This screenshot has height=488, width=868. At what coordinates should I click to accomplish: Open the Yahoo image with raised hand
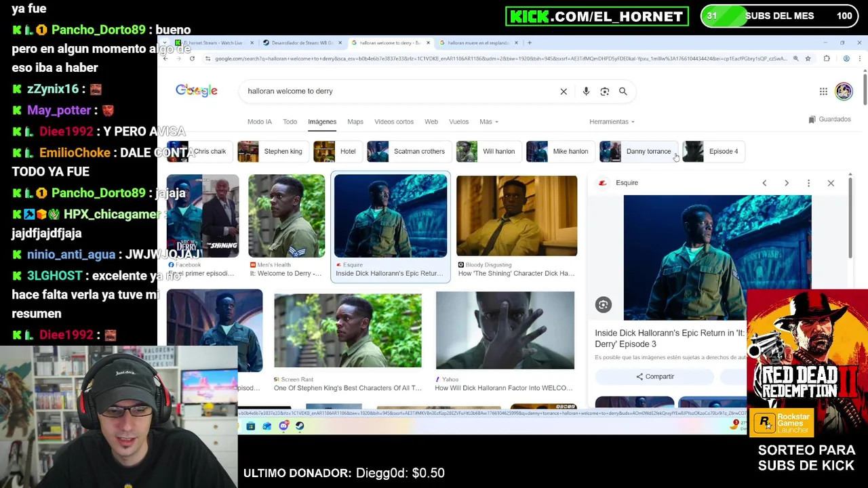(x=505, y=331)
